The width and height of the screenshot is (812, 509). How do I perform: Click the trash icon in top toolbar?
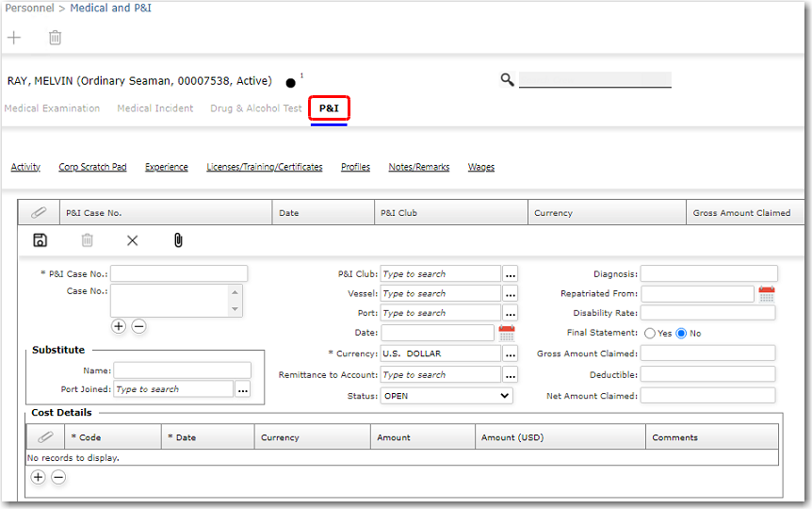coord(56,38)
